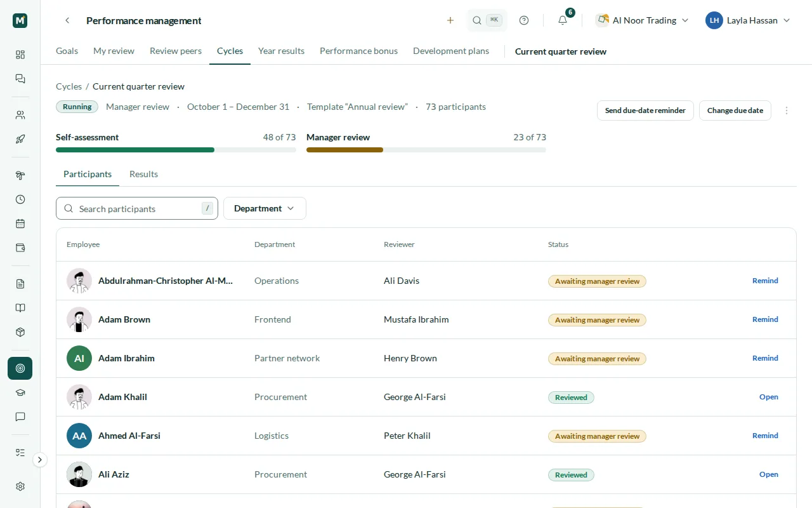Switch to the Results sub-tab
Viewport: 812px width, 508px height.
click(143, 174)
